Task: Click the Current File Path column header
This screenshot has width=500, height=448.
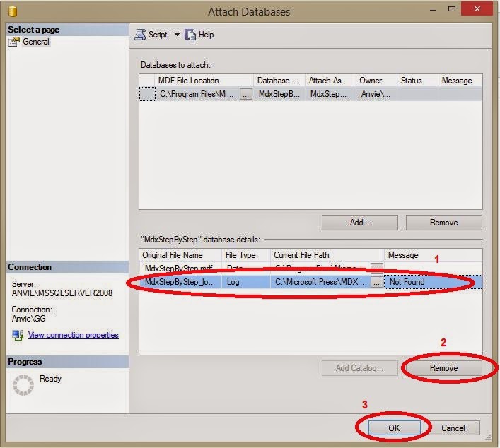Action: click(327, 255)
